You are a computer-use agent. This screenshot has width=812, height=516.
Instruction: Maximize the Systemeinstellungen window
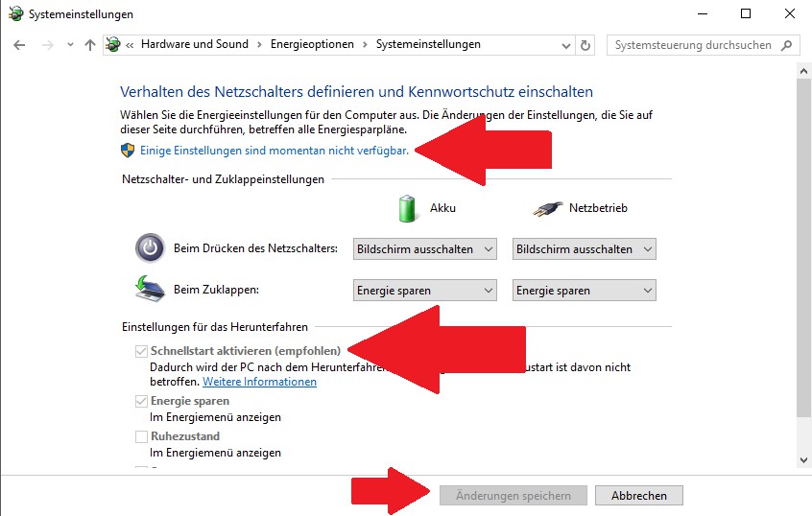point(746,14)
